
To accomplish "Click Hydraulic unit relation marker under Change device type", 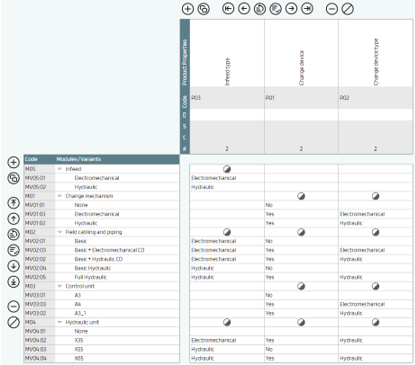I will click(375, 322).
